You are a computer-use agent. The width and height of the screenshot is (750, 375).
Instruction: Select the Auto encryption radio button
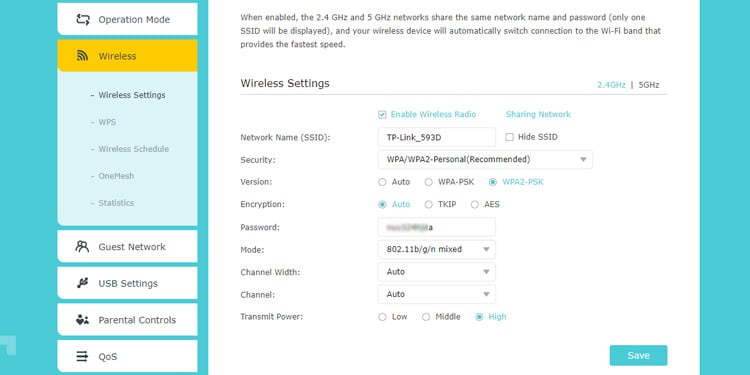click(382, 205)
